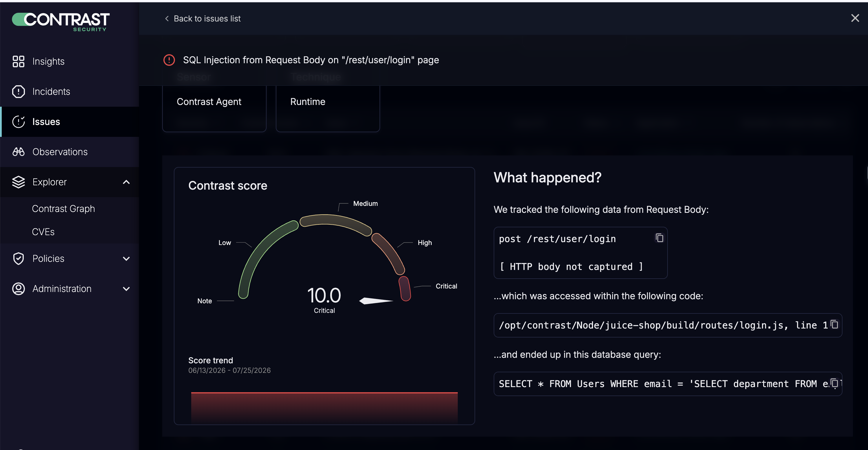Image resolution: width=868 pixels, height=450 pixels.
Task: Open the Observations menu item
Action: [x=70, y=152]
